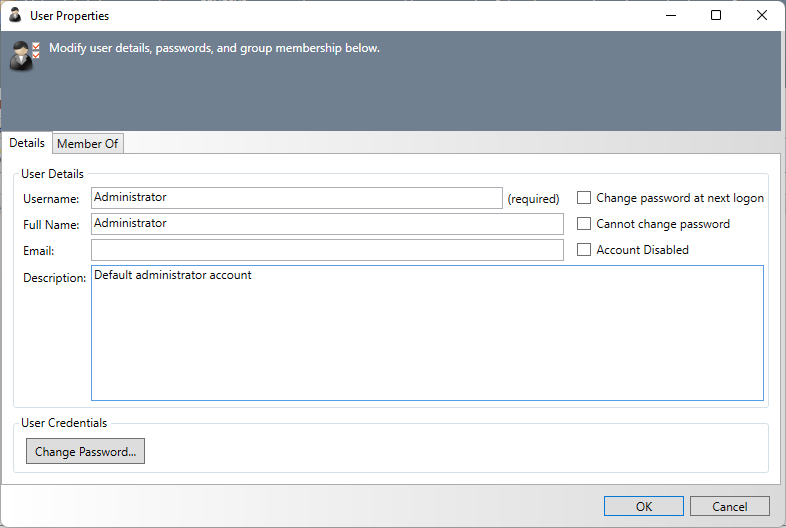Tick the Cannot change password checkbox
786x528 pixels.
[x=584, y=224]
